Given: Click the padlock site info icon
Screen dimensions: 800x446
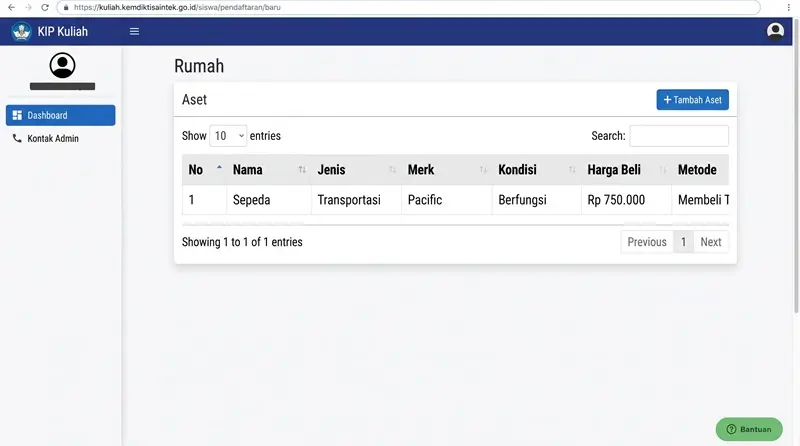Looking at the screenshot, I should 66,7.
